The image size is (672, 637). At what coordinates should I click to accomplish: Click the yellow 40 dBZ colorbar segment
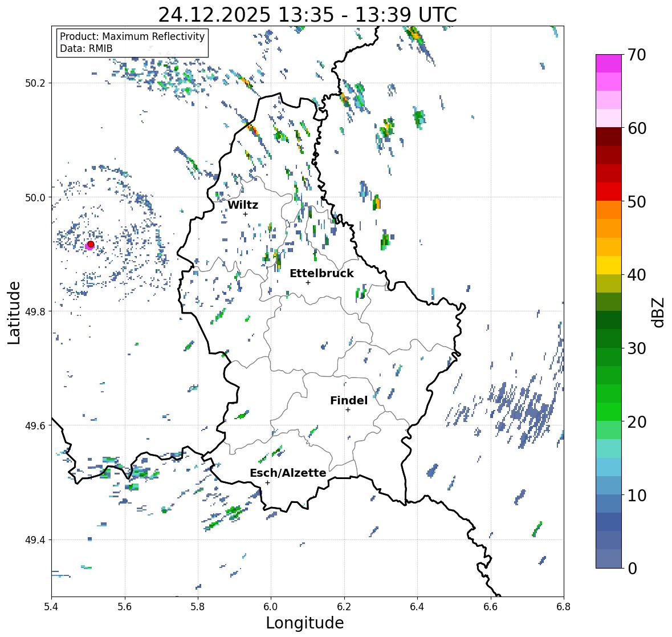coord(609,265)
